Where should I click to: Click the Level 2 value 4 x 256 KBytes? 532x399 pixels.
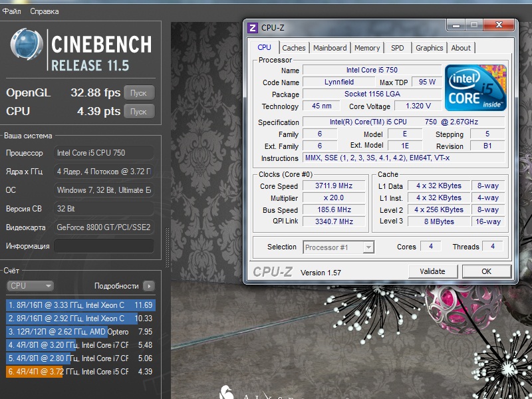click(x=439, y=209)
